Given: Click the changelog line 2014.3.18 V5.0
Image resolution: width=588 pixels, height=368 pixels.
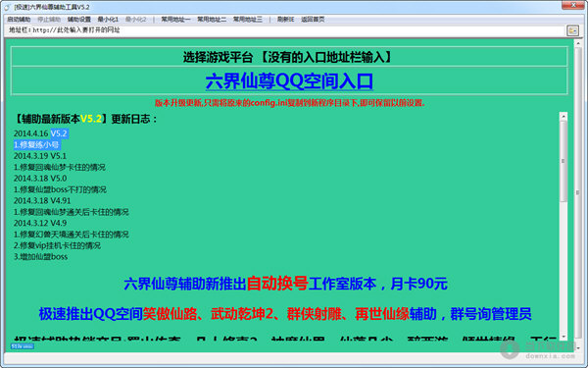Looking at the screenshot, I should [40, 179].
